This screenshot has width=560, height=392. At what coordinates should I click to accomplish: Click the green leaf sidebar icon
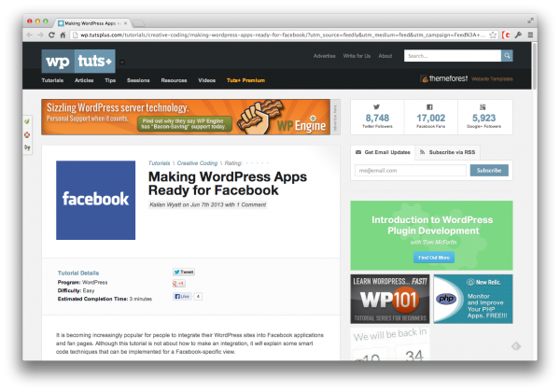tap(27, 121)
